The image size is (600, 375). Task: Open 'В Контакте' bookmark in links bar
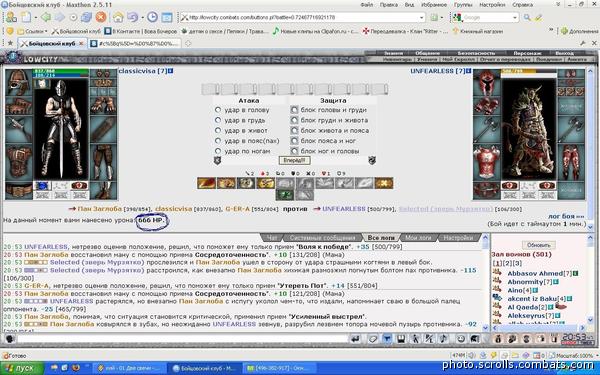point(141,31)
